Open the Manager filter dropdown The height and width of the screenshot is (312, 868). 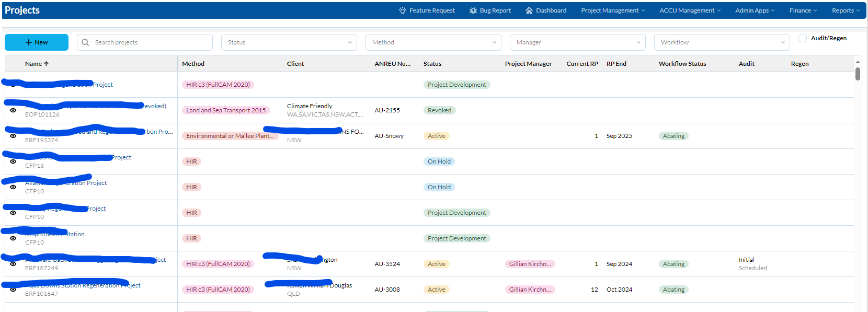(x=578, y=42)
